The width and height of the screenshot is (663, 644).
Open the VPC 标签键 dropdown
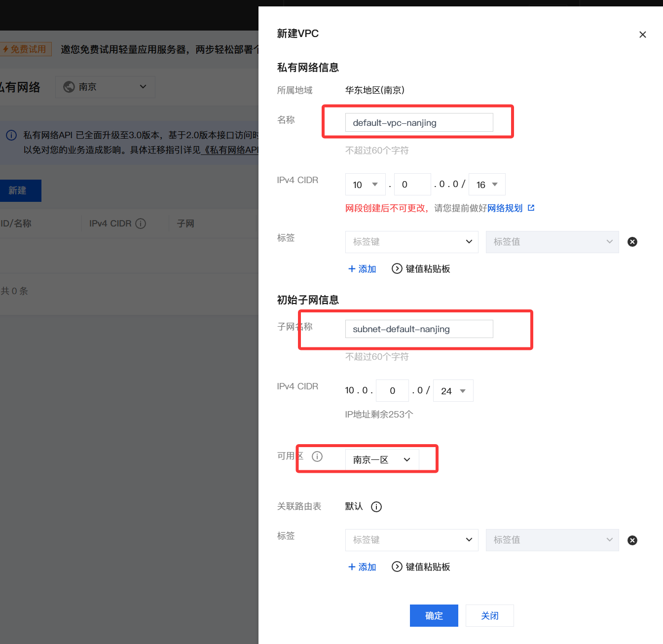tap(411, 242)
